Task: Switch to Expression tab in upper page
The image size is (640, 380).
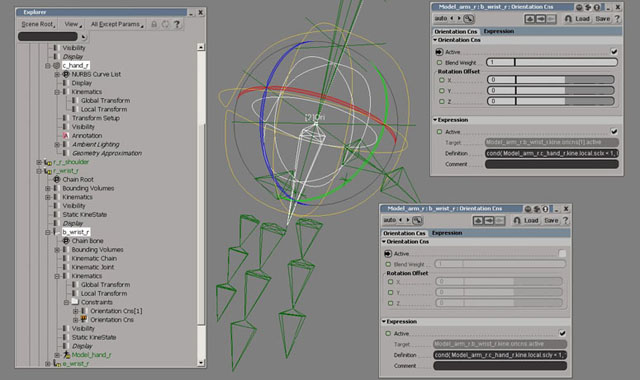Action: tap(498, 31)
